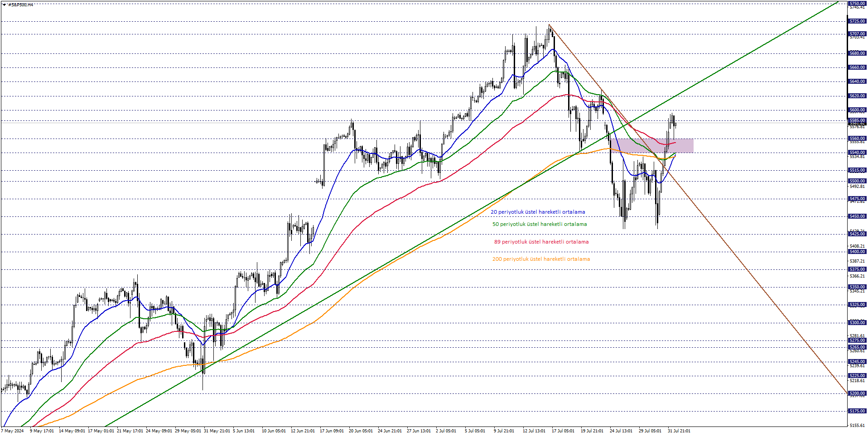Image resolution: width=868 pixels, height=436 pixels.
Task: Select the 5515.00 horizontal level price label
Action: pos(857,170)
